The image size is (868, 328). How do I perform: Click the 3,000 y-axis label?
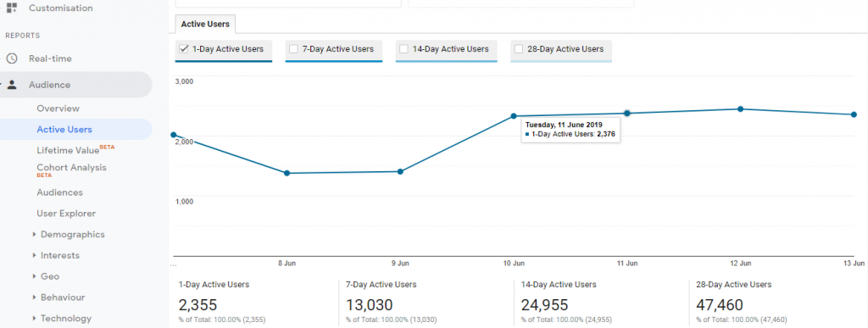184,82
